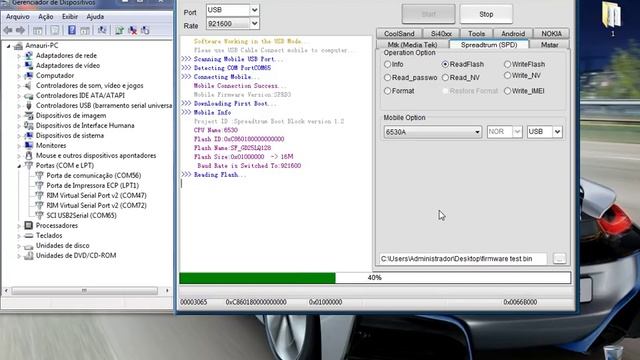The height and width of the screenshot is (360, 640).
Task: Open the NOR flash type dropdown
Action: click(x=517, y=132)
